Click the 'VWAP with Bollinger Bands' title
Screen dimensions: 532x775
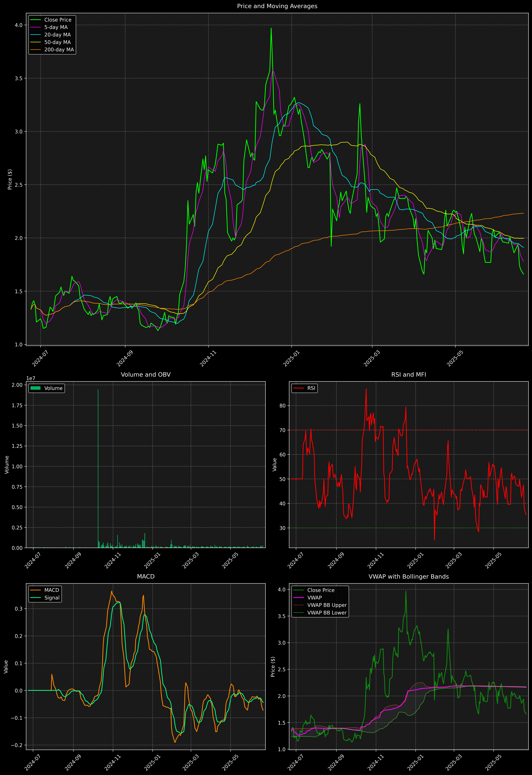409,577
